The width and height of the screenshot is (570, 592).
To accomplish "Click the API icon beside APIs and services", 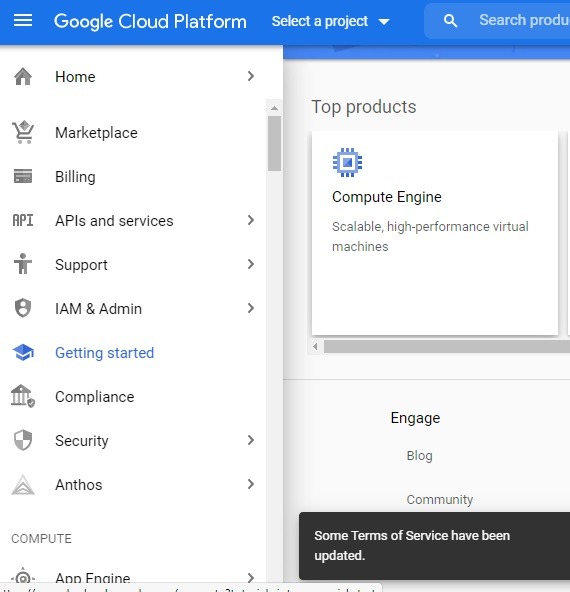I will pos(23,220).
